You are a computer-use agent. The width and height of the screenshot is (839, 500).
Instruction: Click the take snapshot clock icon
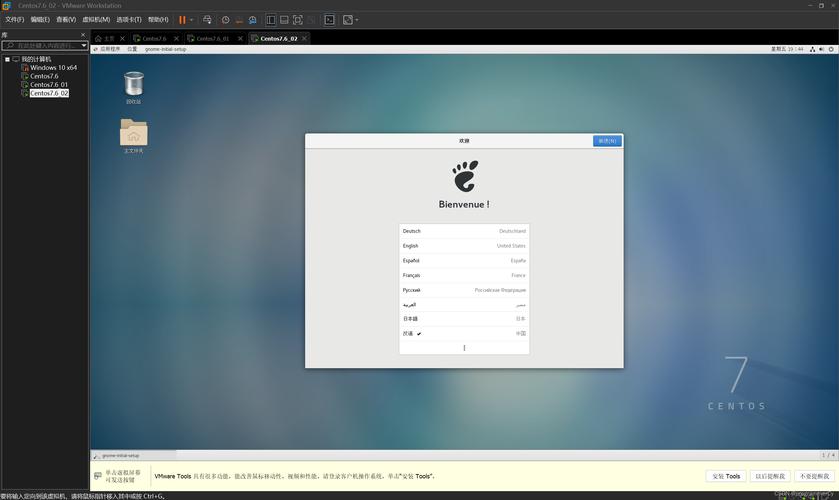click(x=225, y=20)
